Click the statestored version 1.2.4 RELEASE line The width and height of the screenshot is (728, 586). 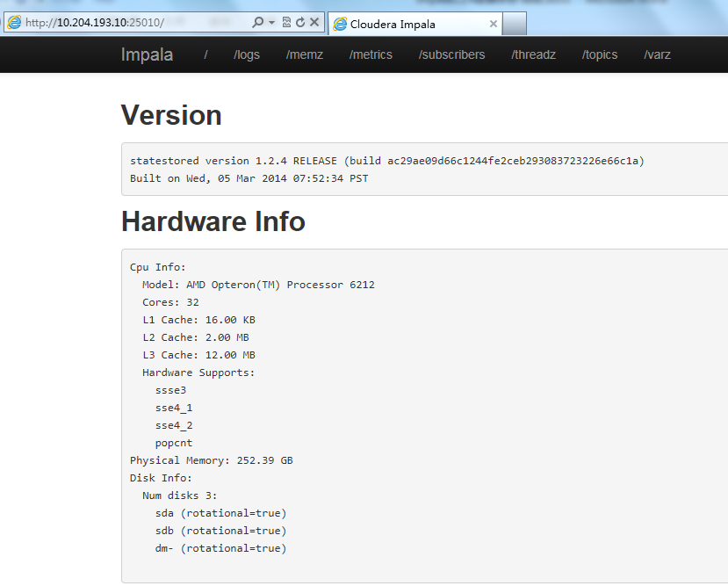pyautogui.click(x=387, y=161)
